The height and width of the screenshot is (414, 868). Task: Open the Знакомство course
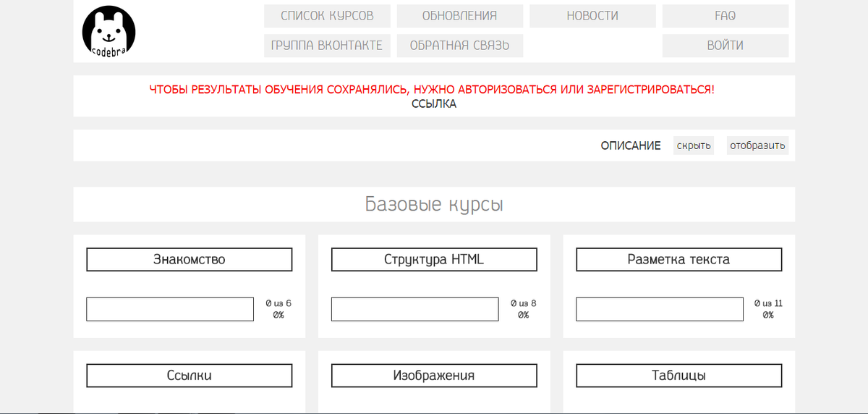tap(190, 260)
